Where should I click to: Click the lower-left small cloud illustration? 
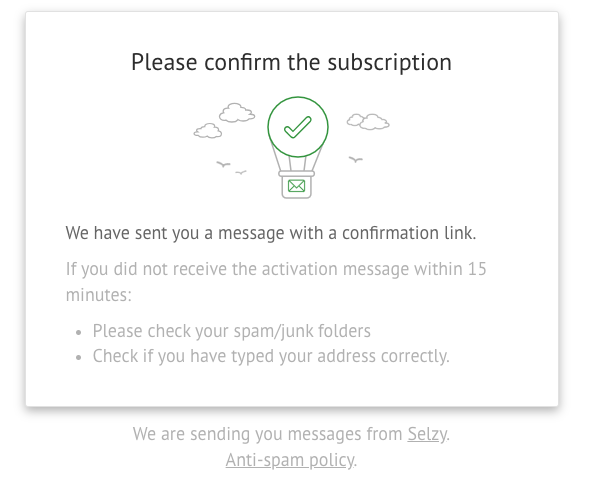pos(208,131)
